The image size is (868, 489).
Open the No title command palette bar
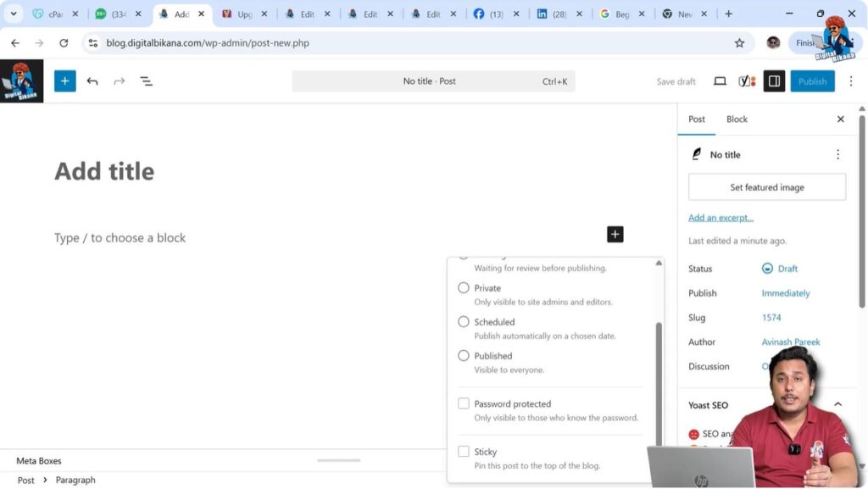[x=433, y=81]
